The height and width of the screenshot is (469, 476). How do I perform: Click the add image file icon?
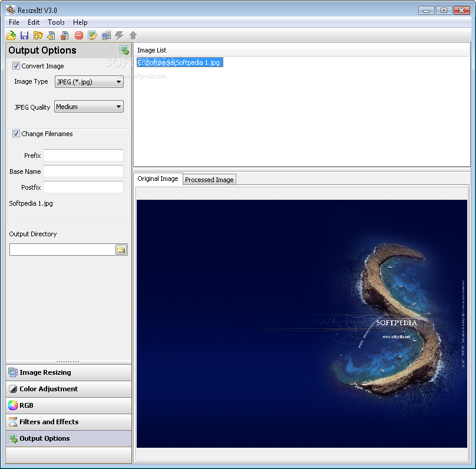coord(51,35)
